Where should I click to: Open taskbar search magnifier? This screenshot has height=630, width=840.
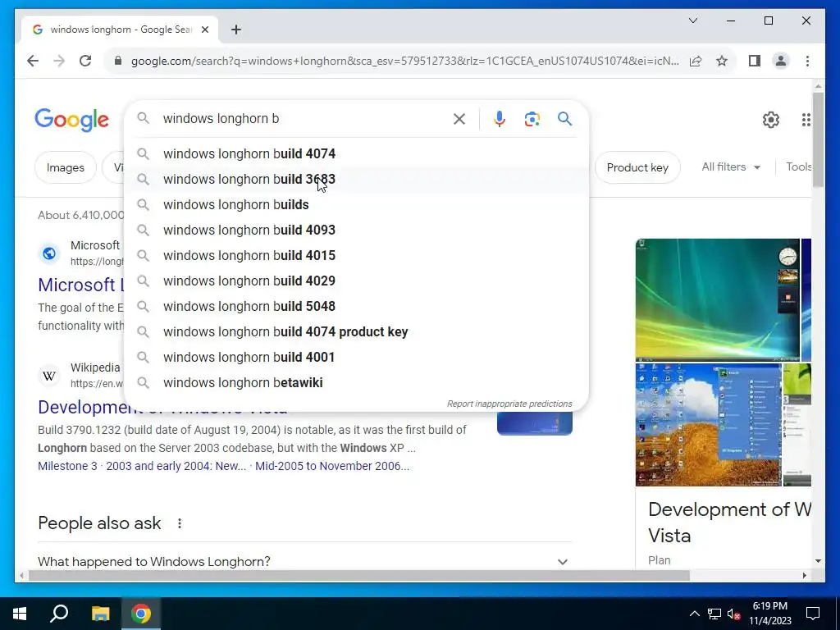point(59,613)
